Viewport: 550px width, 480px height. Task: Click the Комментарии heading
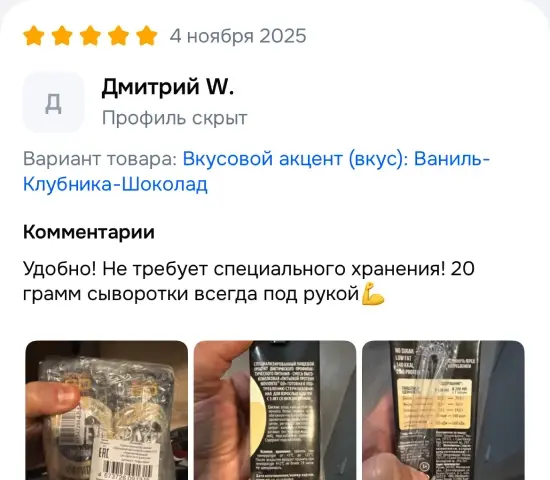(x=89, y=232)
